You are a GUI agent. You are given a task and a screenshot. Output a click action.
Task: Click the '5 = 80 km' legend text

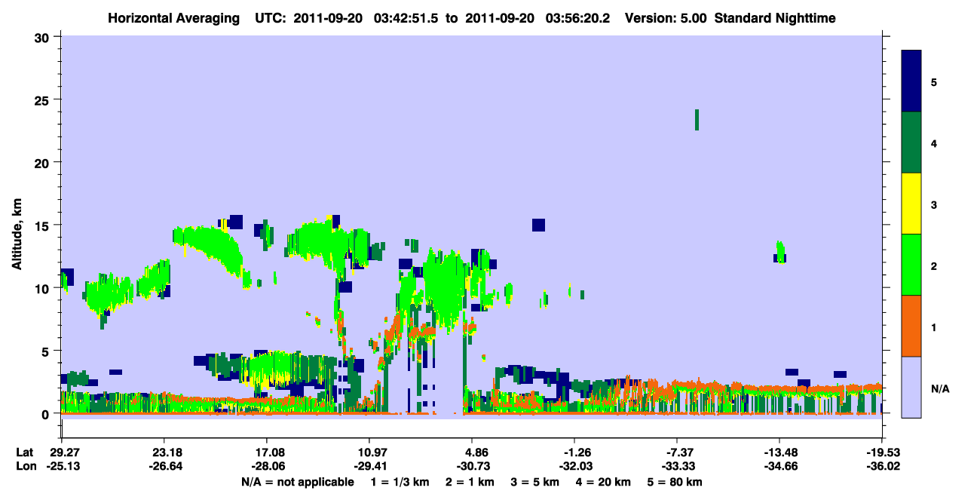pyautogui.click(x=675, y=482)
